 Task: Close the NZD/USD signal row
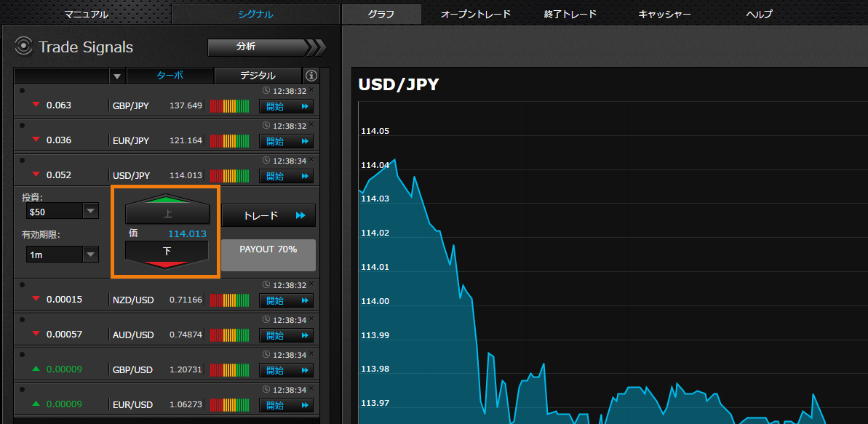pyautogui.click(x=311, y=284)
